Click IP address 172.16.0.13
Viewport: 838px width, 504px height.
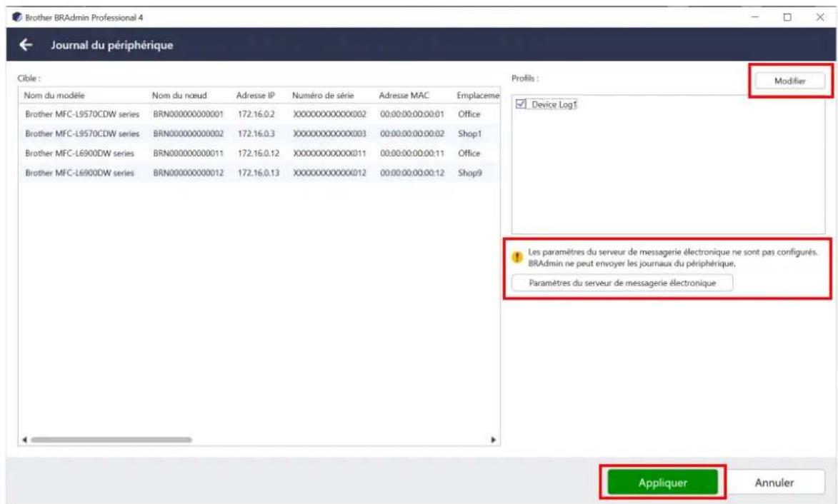258,173
